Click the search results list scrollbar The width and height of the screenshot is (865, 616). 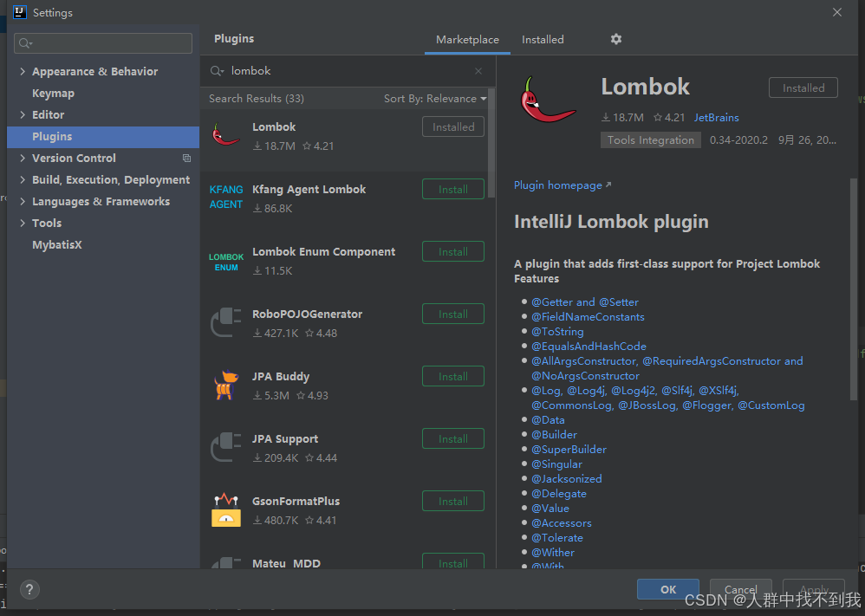(491, 143)
